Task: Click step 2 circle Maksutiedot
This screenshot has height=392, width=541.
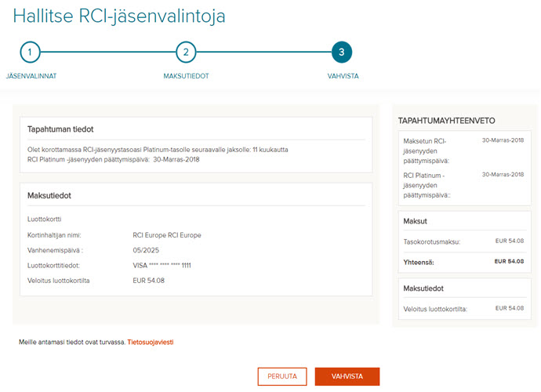Action: 186,52
